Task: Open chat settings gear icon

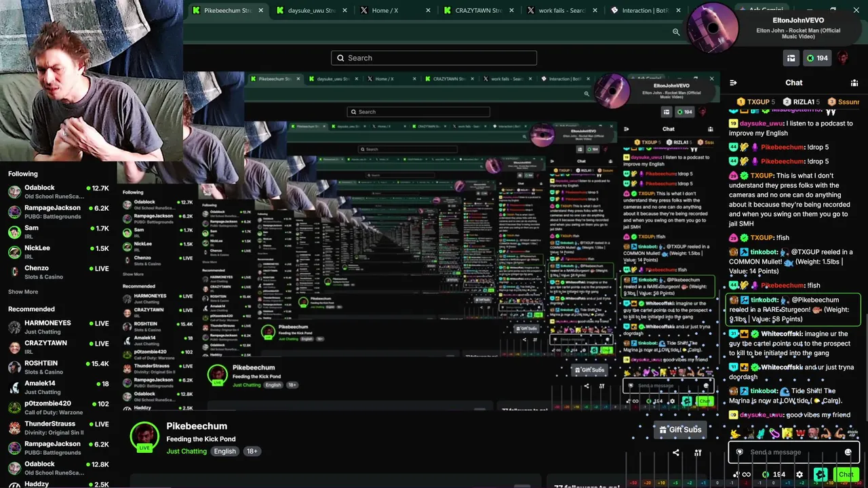Action: 800,474
